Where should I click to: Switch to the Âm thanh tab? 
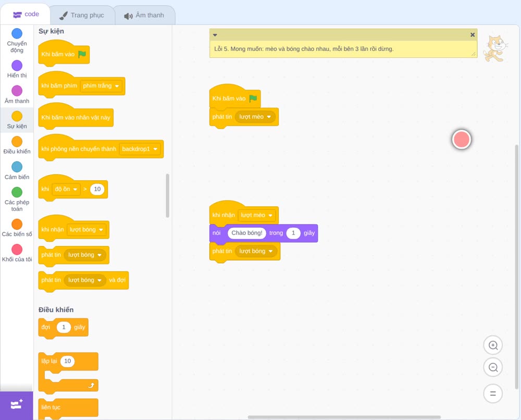(x=144, y=15)
